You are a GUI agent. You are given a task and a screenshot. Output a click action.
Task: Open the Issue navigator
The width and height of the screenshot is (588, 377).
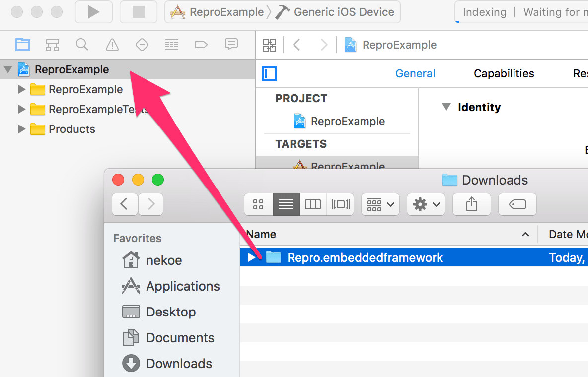(112, 45)
